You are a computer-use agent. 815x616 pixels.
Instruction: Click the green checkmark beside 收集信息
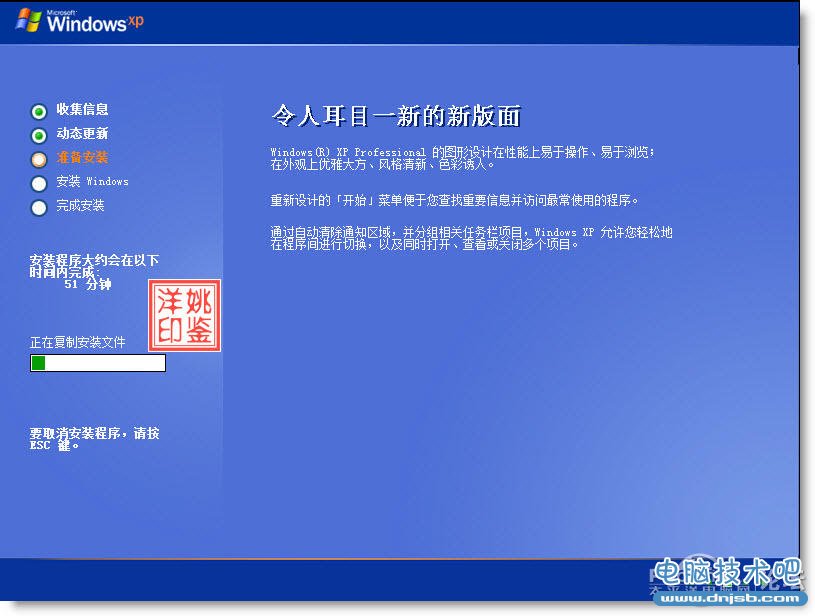click(x=38, y=111)
